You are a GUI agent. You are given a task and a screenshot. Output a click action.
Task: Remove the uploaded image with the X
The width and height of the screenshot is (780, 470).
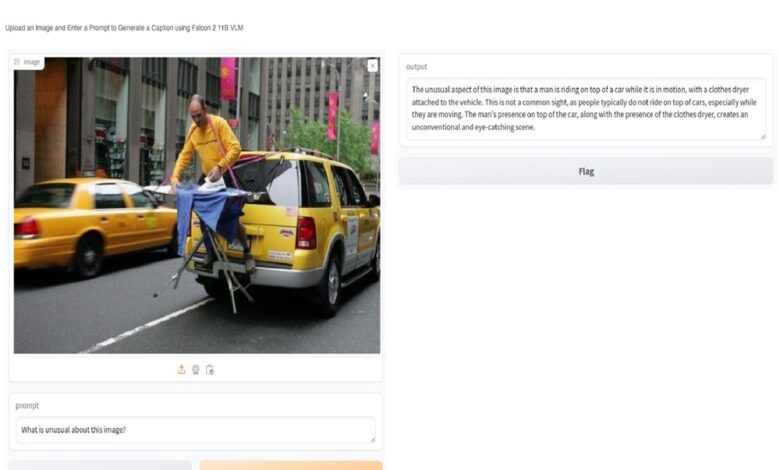(373, 65)
